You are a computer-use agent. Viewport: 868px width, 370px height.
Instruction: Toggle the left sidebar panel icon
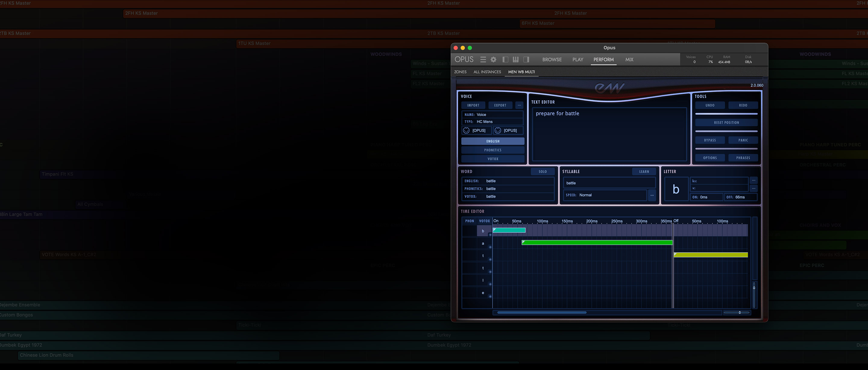coord(505,60)
